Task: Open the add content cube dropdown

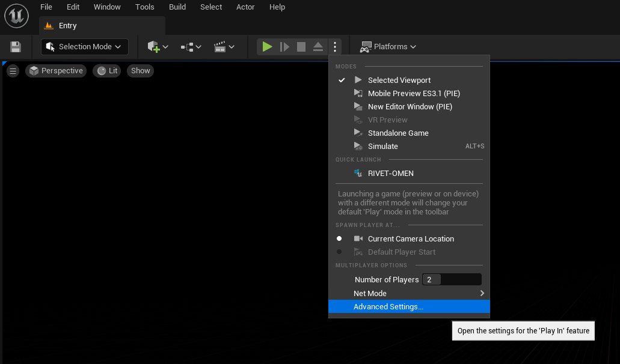Action: pos(158,47)
